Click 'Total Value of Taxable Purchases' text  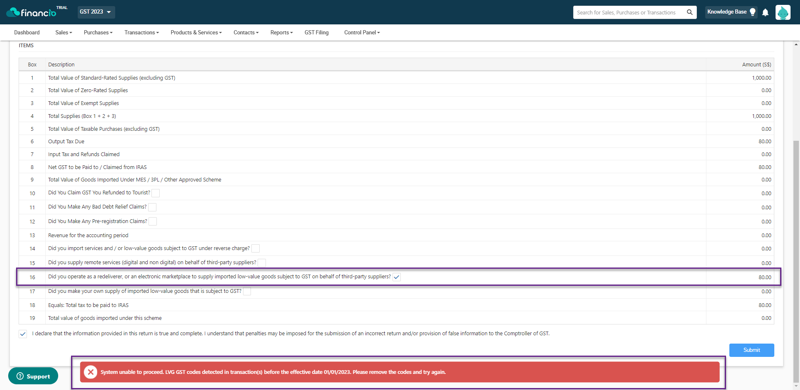point(104,129)
